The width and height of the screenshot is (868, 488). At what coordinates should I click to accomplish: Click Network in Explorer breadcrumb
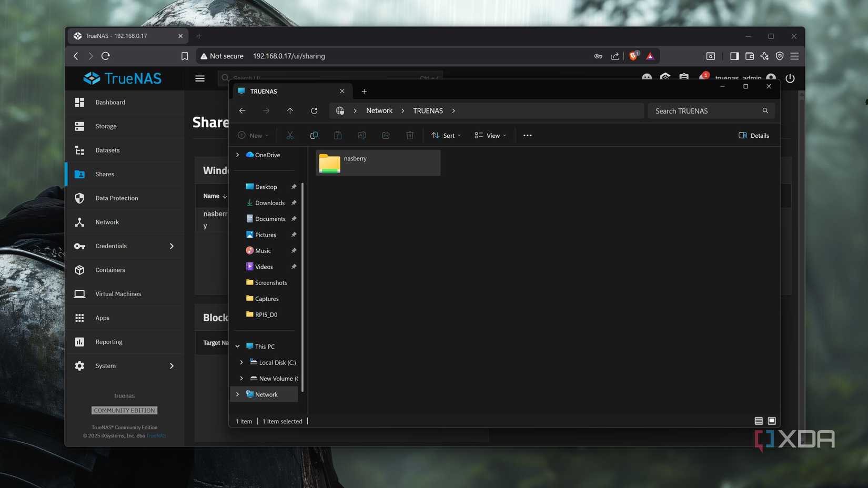pyautogui.click(x=379, y=111)
